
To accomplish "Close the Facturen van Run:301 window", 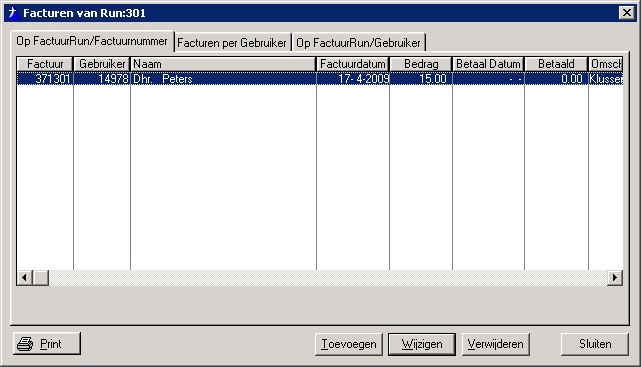I will (626, 13).
